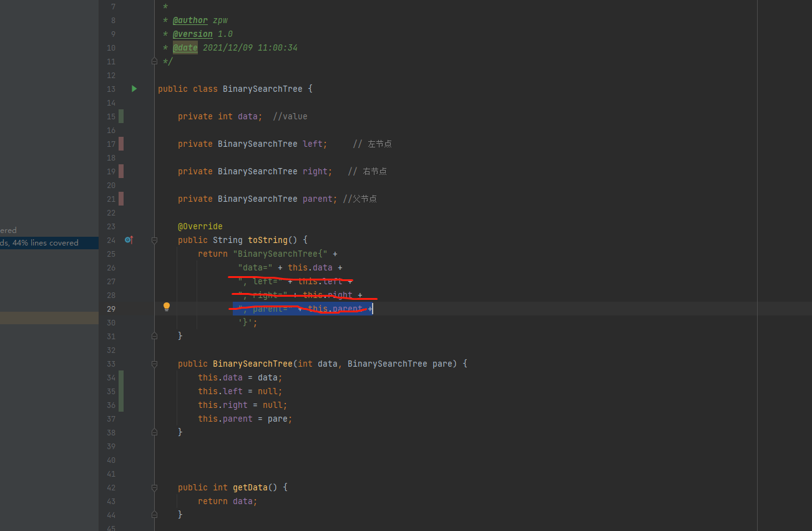Click the constructor name BinarySearchTree on line 33
The image size is (812, 531).
(x=253, y=364)
